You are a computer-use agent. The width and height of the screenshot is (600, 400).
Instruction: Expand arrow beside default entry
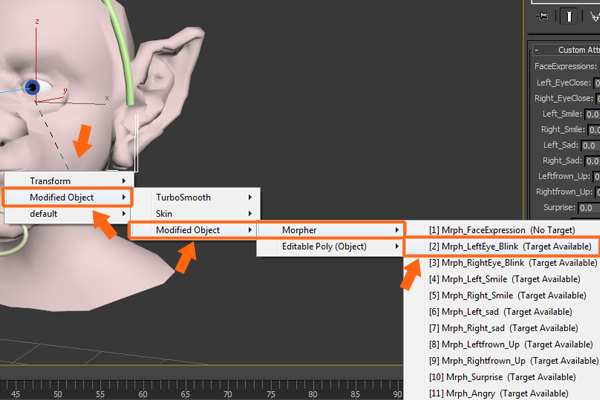pos(124,214)
